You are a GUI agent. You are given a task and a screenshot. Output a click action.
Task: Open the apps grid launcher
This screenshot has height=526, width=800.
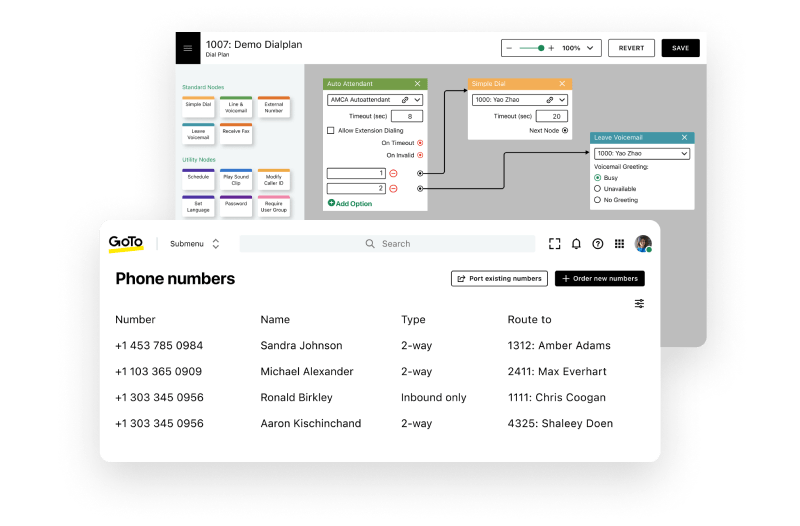point(619,243)
